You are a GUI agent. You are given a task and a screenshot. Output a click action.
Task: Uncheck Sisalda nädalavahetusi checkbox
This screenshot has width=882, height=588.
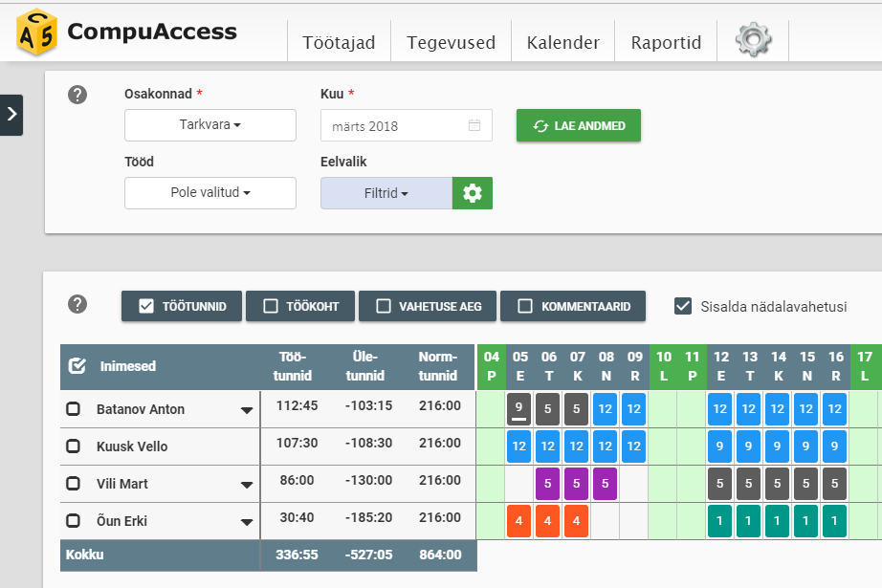coord(683,306)
